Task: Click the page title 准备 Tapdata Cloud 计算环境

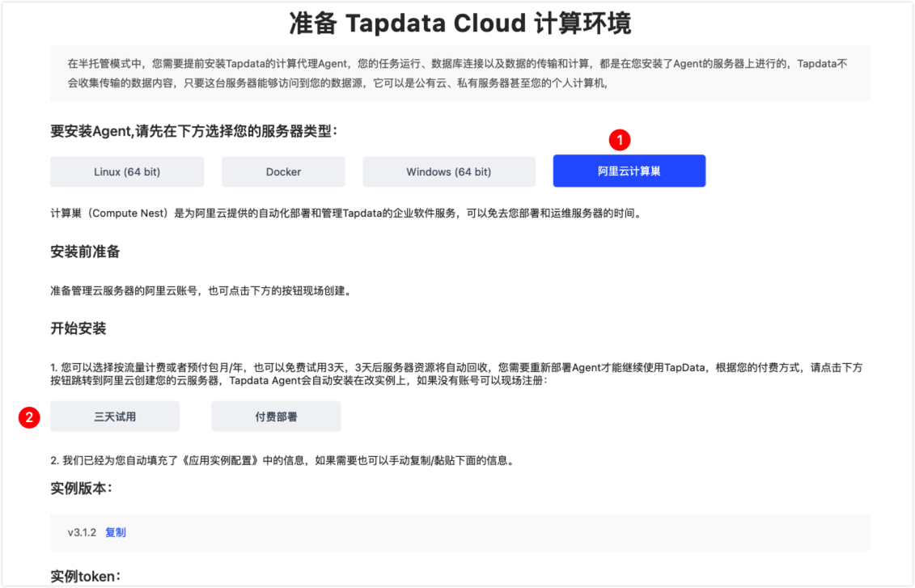Action: [x=460, y=23]
